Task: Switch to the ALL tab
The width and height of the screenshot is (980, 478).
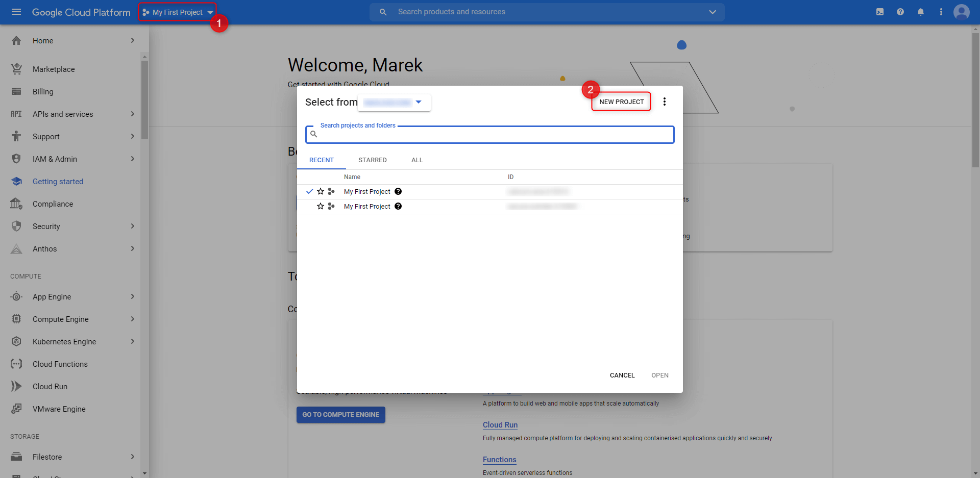Action: [x=417, y=160]
